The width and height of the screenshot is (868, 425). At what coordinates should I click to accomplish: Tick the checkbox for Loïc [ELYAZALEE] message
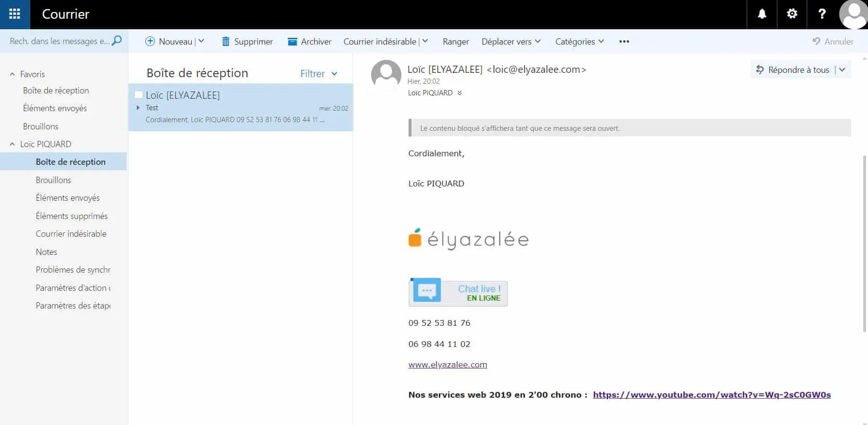[x=139, y=95]
